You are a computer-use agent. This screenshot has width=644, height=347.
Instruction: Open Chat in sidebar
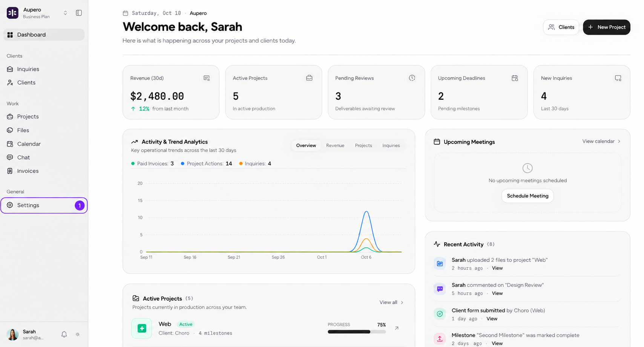[x=44, y=157]
